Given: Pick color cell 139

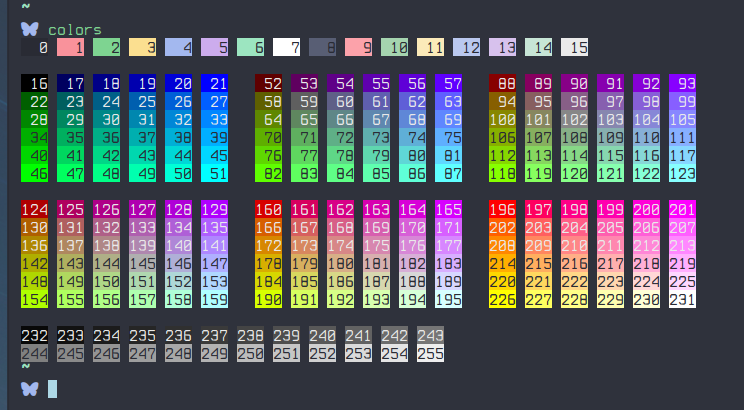Looking at the screenshot, I should 143,245.
